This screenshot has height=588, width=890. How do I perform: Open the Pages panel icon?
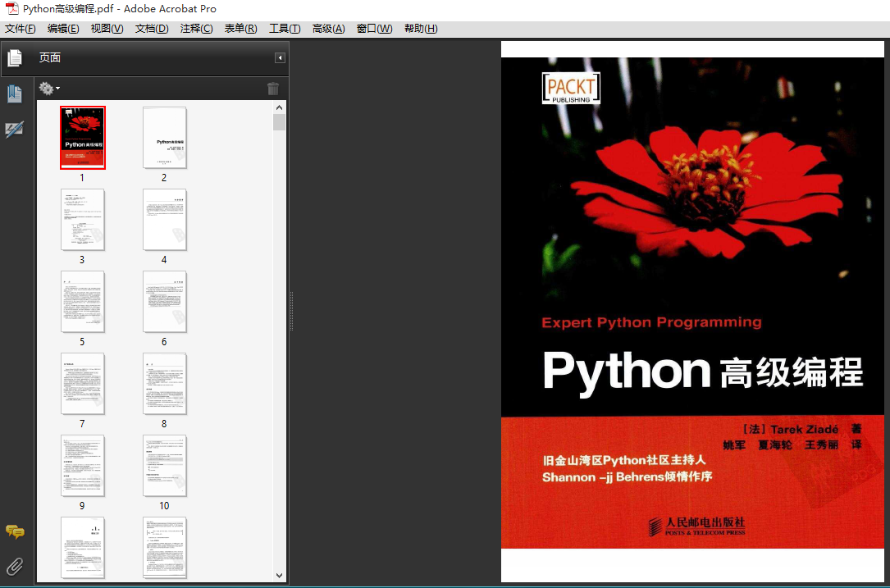pyautogui.click(x=15, y=57)
